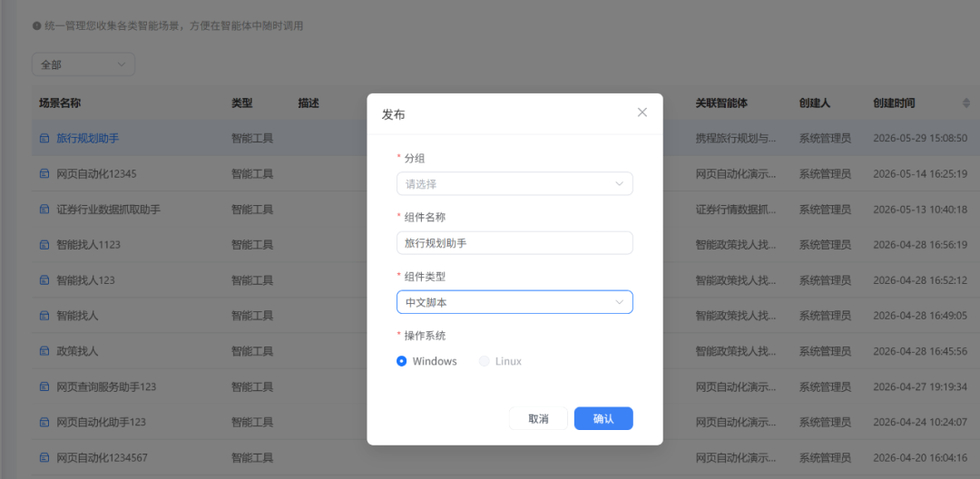The width and height of the screenshot is (980, 479).
Task: Click the scene icon beside 网页自动化1234567
Action: [44, 458]
